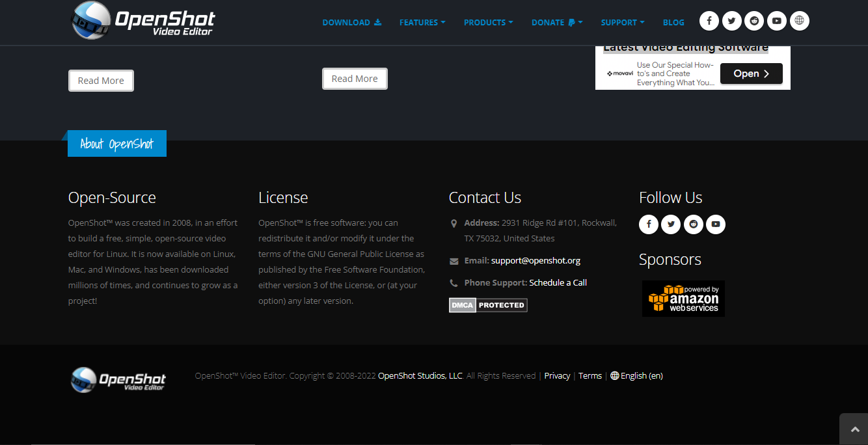This screenshot has height=445, width=868.
Task: Click 'Latest Video Editing Software' ad title
Action: pos(686,47)
